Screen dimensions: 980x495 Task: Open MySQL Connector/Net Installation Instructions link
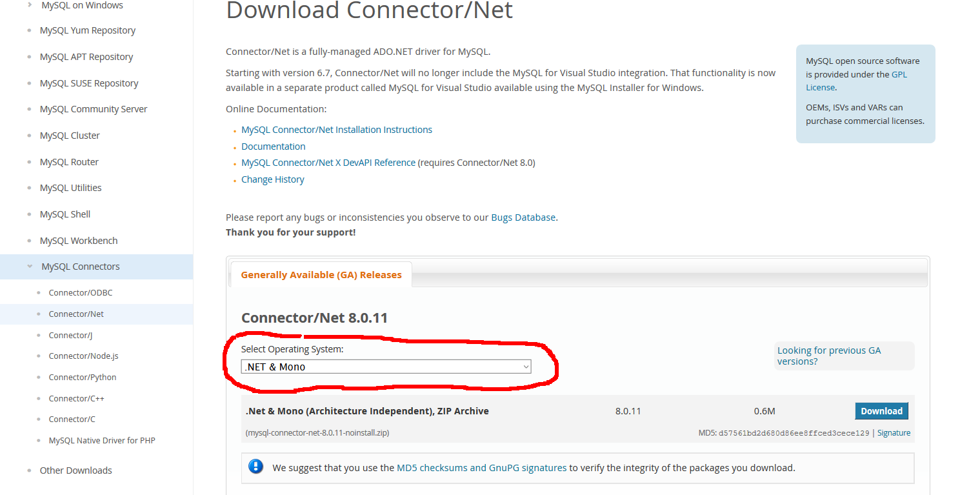(x=337, y=130)
